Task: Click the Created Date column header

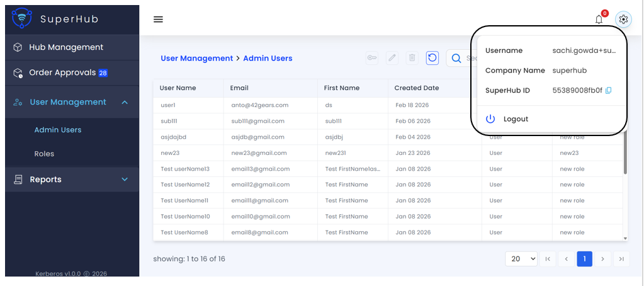Action: click(416, 88)
